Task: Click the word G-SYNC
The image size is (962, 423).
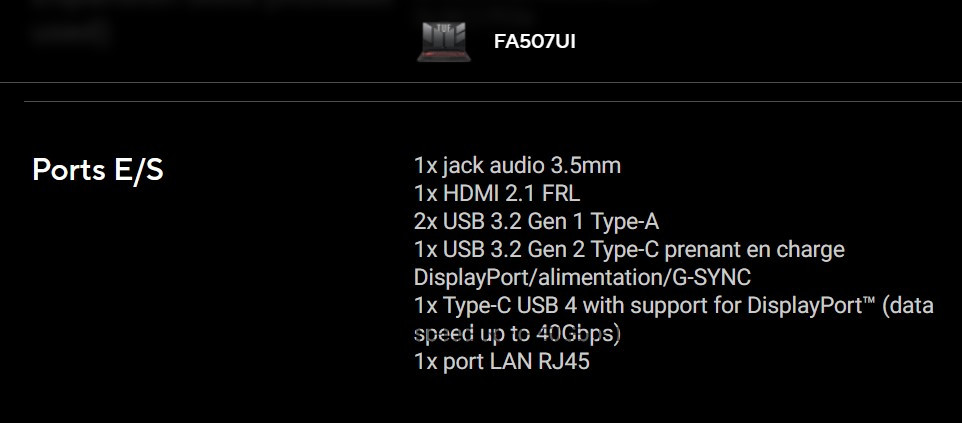Action: (716, 277)
